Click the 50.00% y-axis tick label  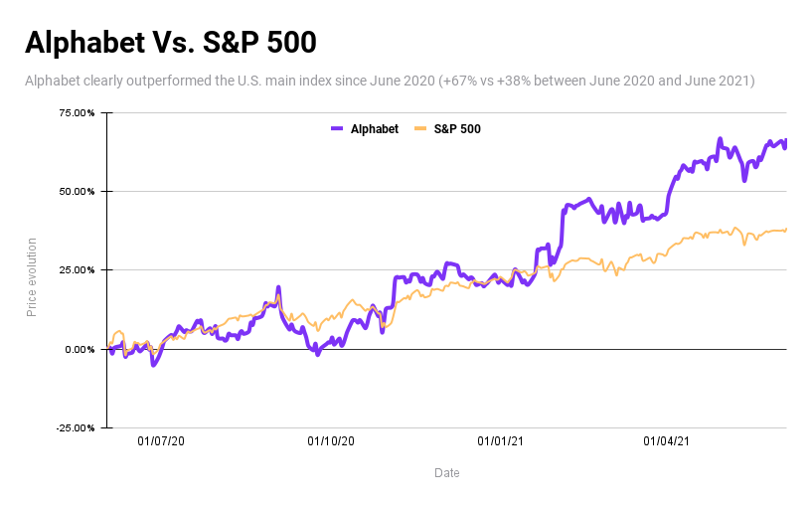pos(77,192)
